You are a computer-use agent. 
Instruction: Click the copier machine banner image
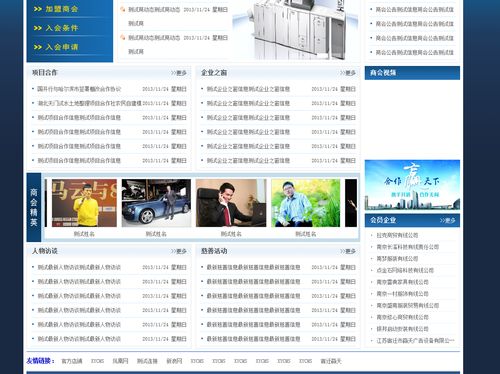(295, 30)
